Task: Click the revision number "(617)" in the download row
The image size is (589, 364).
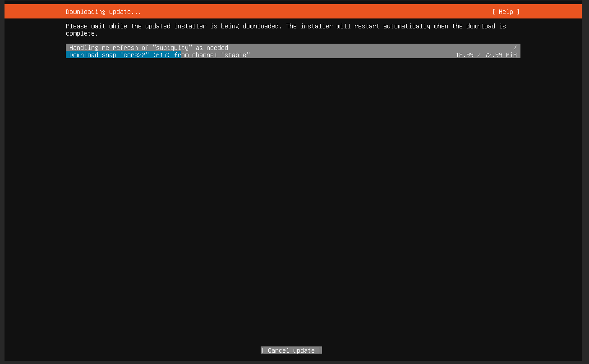Action: 162,55
